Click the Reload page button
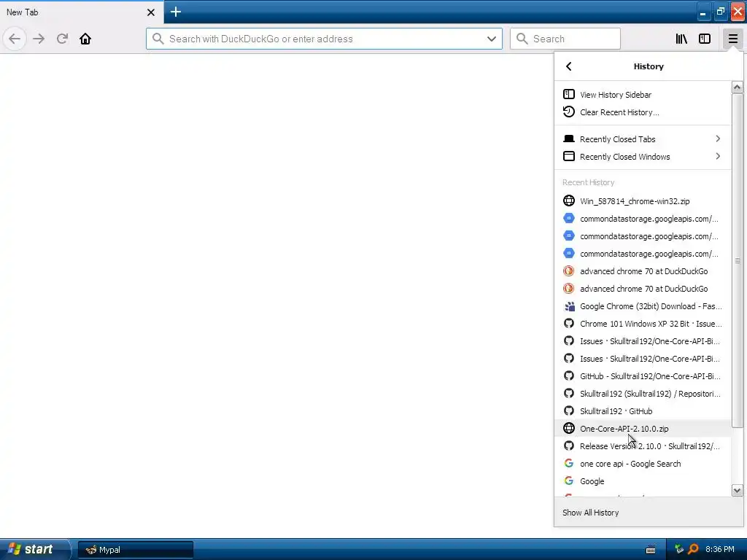Viewport: 747px width, 560px height. click(62, 39)
